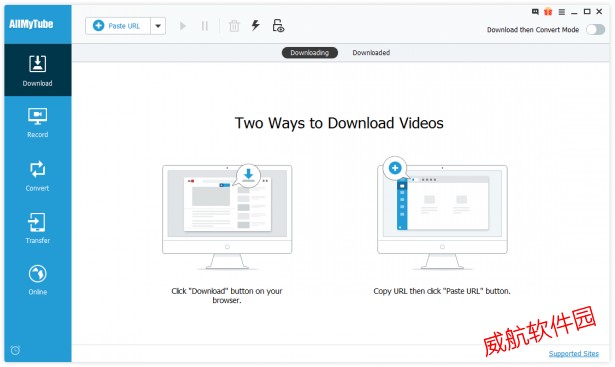615x367 pixels.
Task: Click the 'Download then Convert Mode' label
Action: [533, 30]
